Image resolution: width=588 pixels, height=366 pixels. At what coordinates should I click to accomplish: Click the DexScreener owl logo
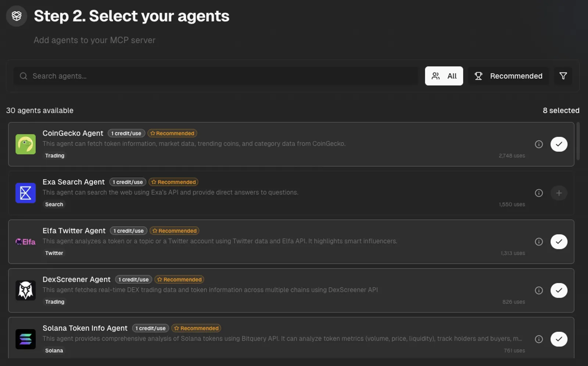point(25,290)
